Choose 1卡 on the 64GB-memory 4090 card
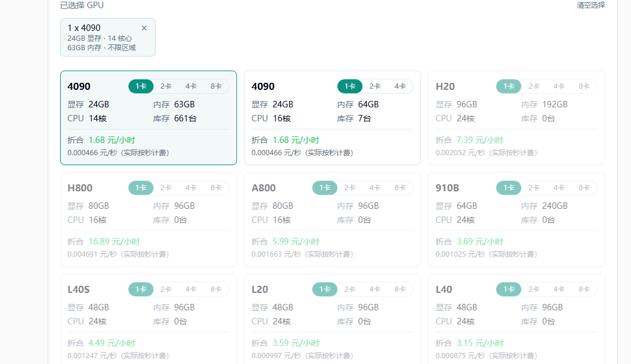 click(x=350, y=86)
